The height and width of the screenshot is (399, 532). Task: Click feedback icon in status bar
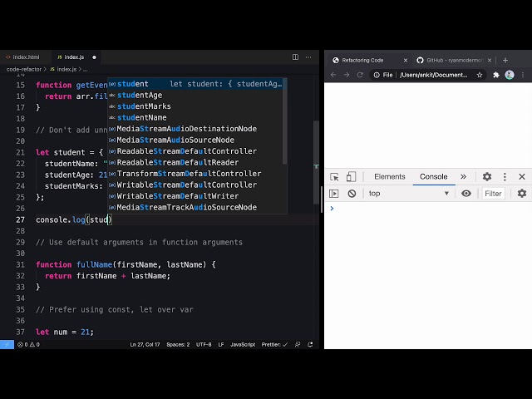pos(298,344)
